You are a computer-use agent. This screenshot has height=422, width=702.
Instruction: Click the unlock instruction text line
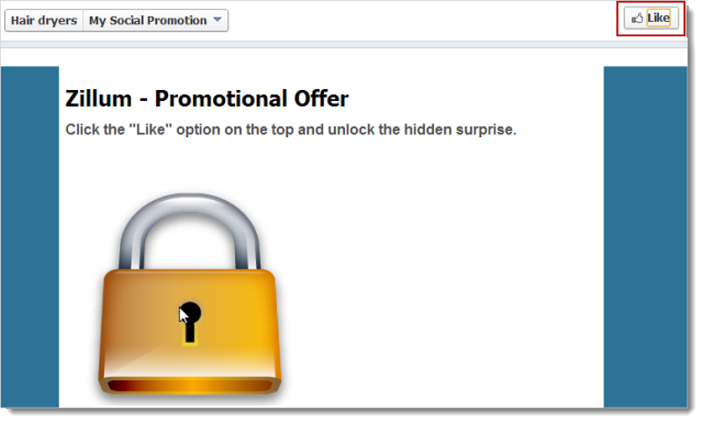tap(290, 130)
